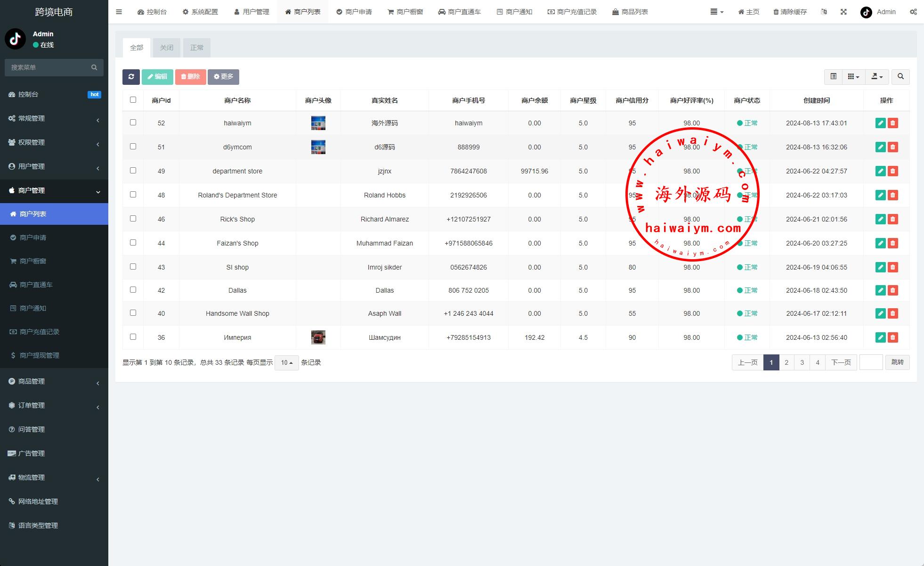Click the 清除缓存 link

coord(790,12)
